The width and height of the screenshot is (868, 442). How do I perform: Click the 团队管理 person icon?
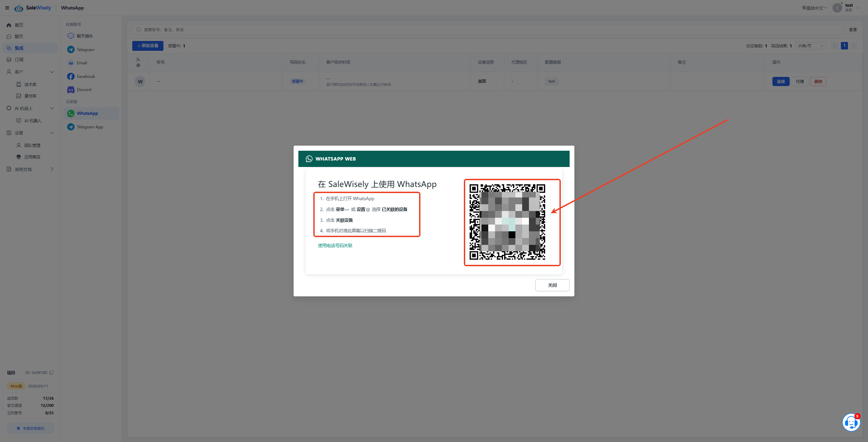[x=19, y=145]
